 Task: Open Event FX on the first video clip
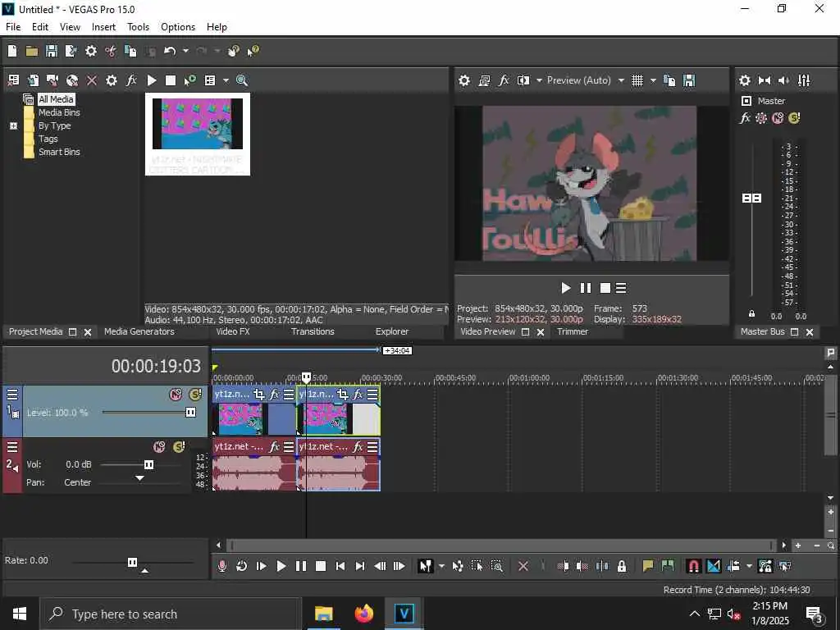[x=274, y=395]
